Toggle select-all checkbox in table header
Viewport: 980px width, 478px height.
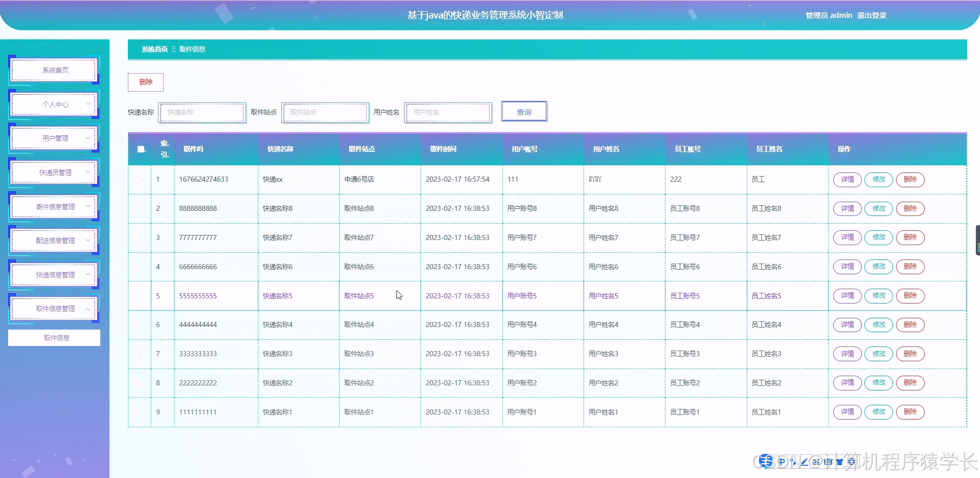tap(141, 149)
